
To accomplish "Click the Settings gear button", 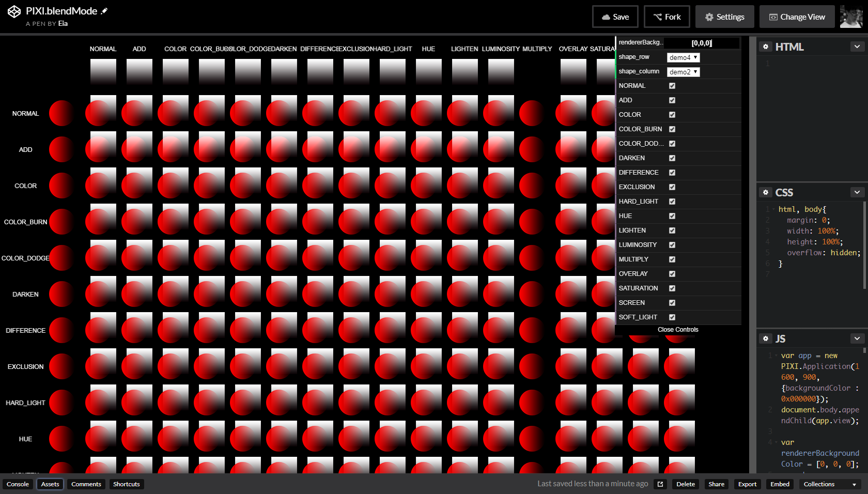I will (x=724, y=17).
